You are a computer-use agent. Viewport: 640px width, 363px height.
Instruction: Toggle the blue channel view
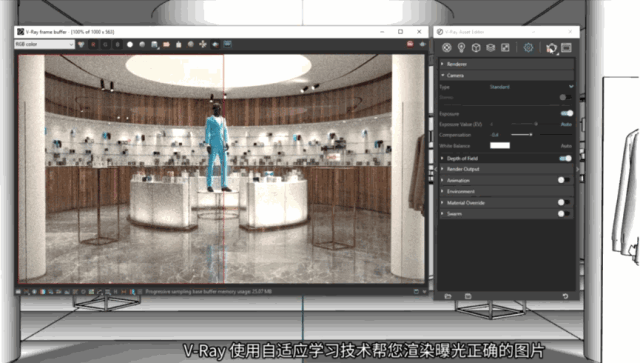pyautogui.click(x=118, y=44)
